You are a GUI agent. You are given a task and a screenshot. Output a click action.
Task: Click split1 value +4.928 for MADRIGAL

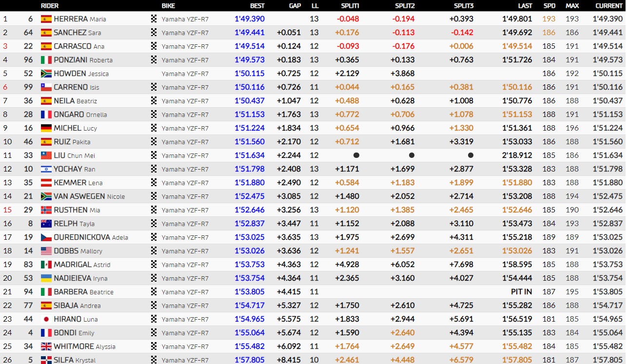point(347,265)
